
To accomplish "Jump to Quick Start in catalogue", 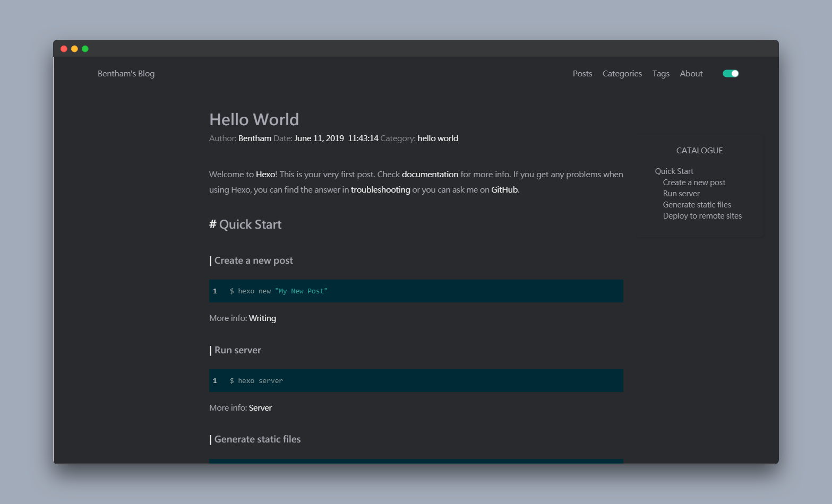I will click(x=674, y=171).
